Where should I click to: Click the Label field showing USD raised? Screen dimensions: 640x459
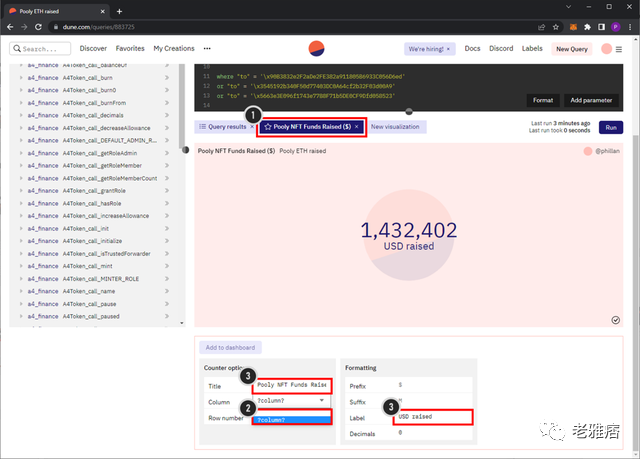point(433,417)
